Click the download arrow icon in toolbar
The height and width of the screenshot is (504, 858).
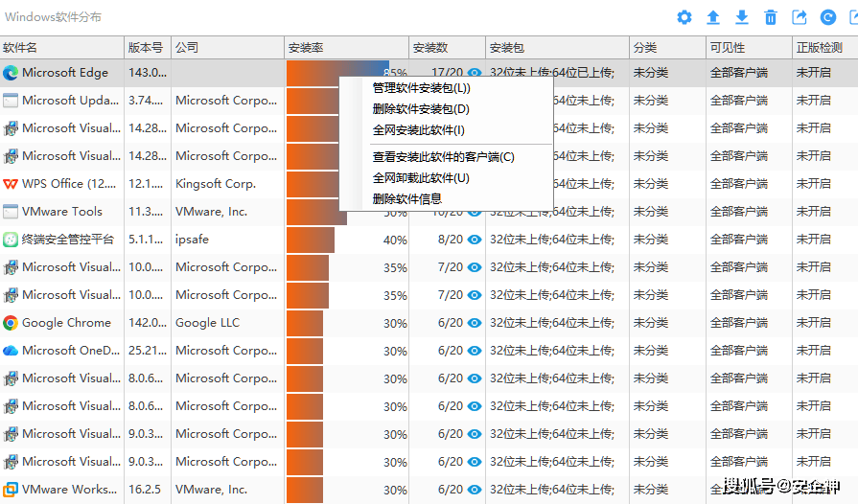(x=742, y=17)
